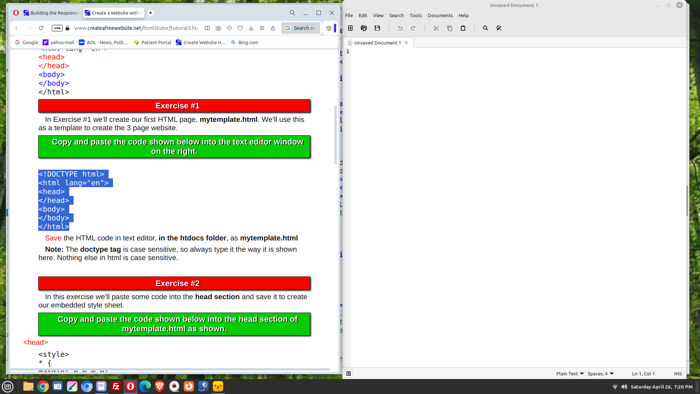
Task: Close the Unsaved Document 1 tab
Action: tap(406, 43)
